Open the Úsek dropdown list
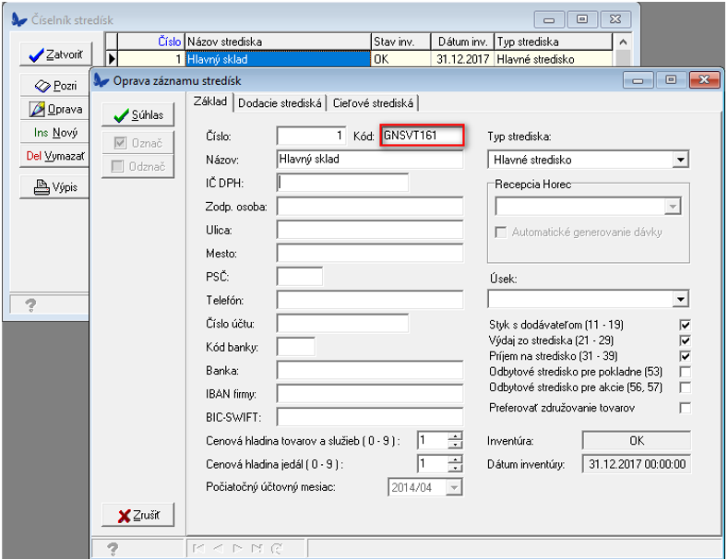 point(681,299)
